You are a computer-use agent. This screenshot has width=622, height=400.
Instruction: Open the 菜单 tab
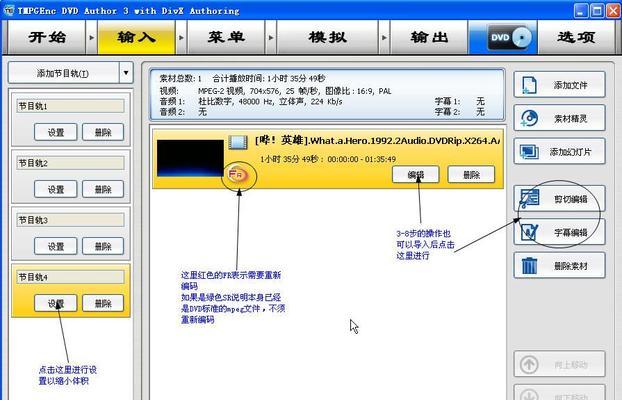226,37
